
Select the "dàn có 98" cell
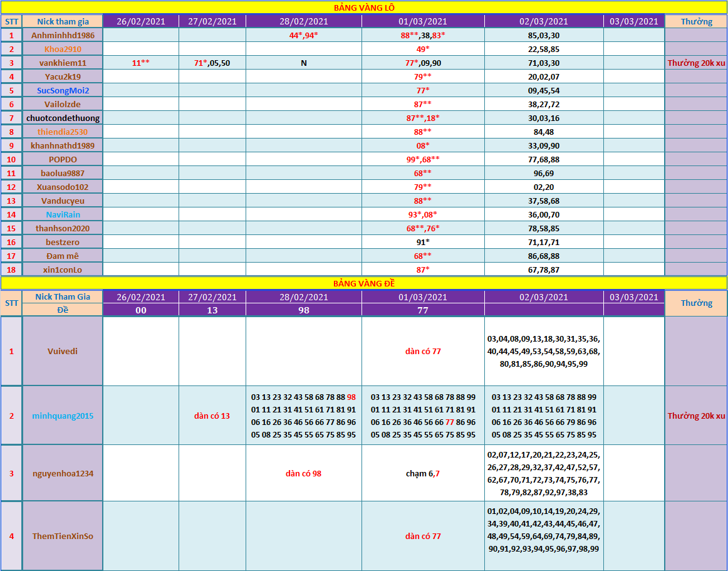[x=303, y=473]
